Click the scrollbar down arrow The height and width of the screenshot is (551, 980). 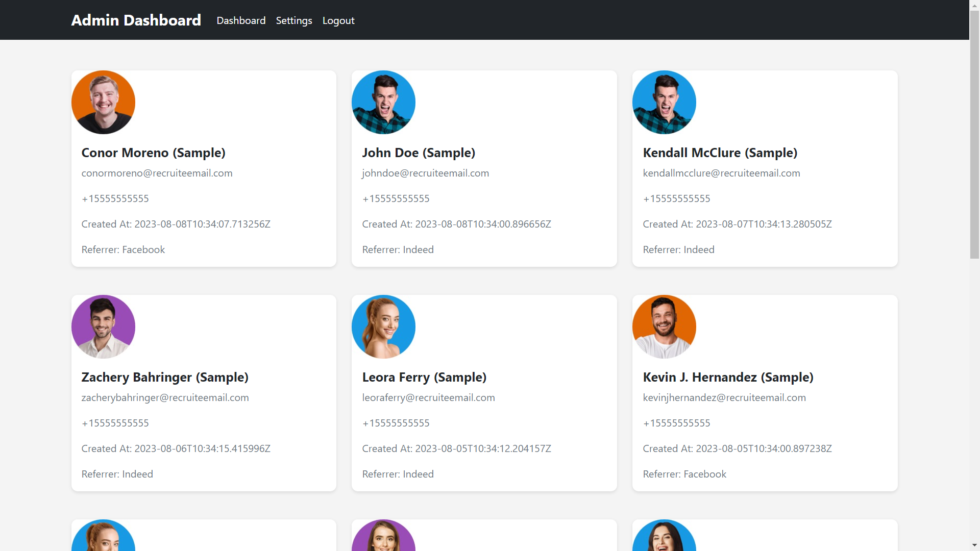click(974, 545)
